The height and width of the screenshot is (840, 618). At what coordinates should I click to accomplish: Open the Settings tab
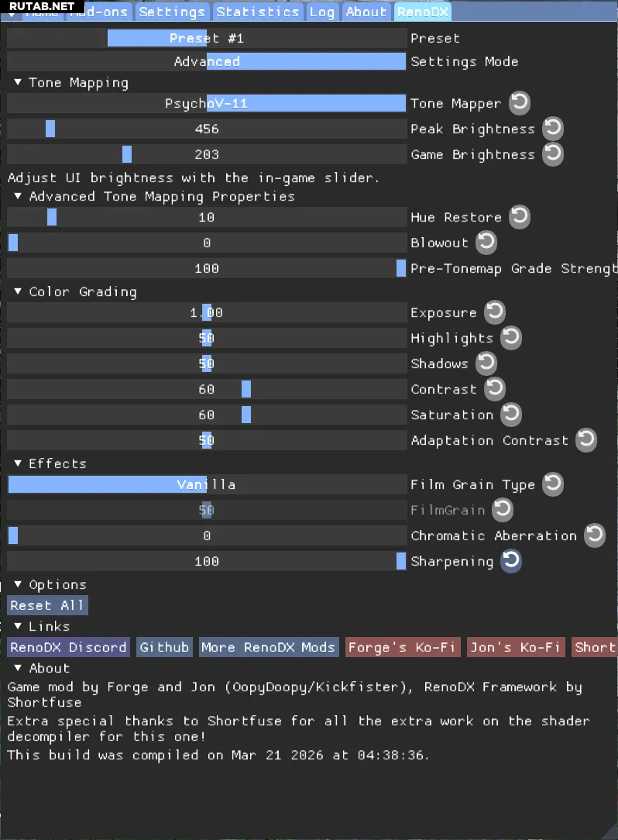click(172, 12)
